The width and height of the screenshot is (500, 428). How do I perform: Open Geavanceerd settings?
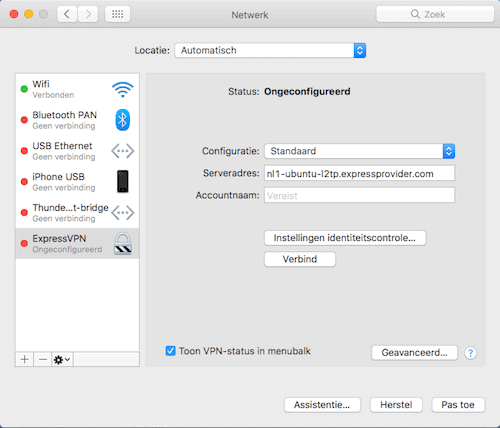(x=414, y=353)
